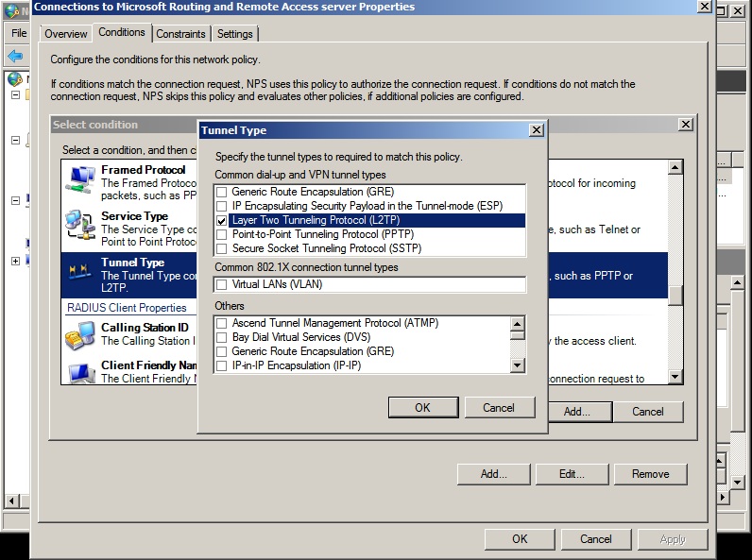Open the Overview tab
752x560 pixels.
(66, 34)
